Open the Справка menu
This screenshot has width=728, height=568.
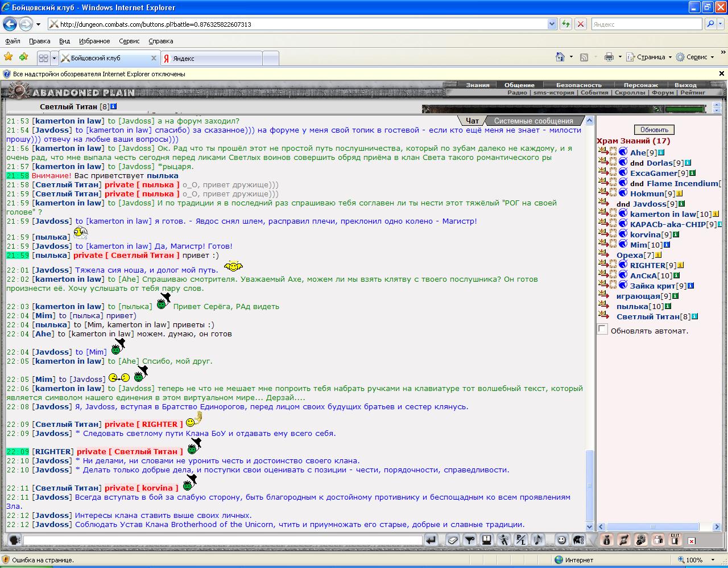coord(160,41)
